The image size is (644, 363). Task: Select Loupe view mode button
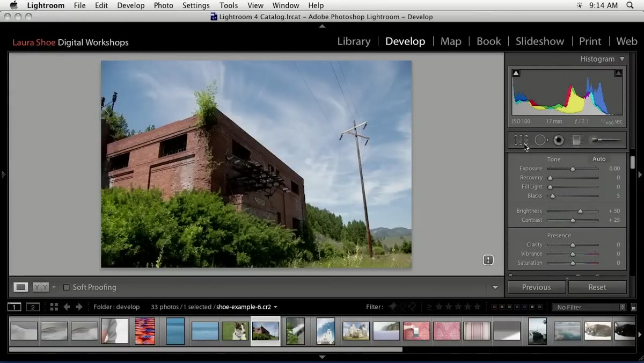point(21,287)
